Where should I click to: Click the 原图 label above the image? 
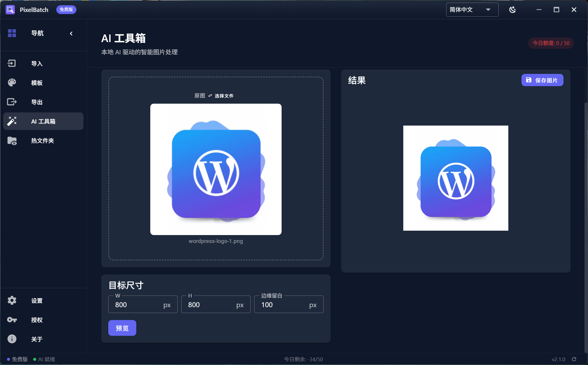point(200,96)
